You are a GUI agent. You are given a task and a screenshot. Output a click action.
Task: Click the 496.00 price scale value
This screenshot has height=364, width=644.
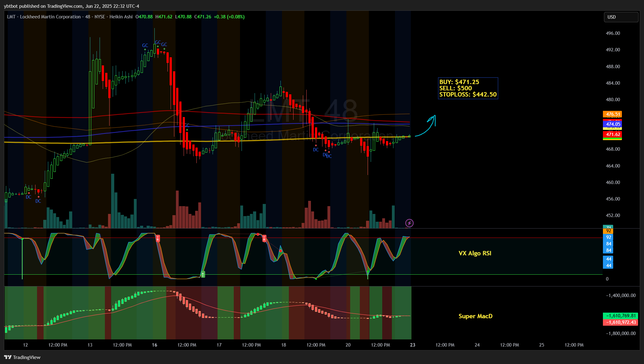613,33
